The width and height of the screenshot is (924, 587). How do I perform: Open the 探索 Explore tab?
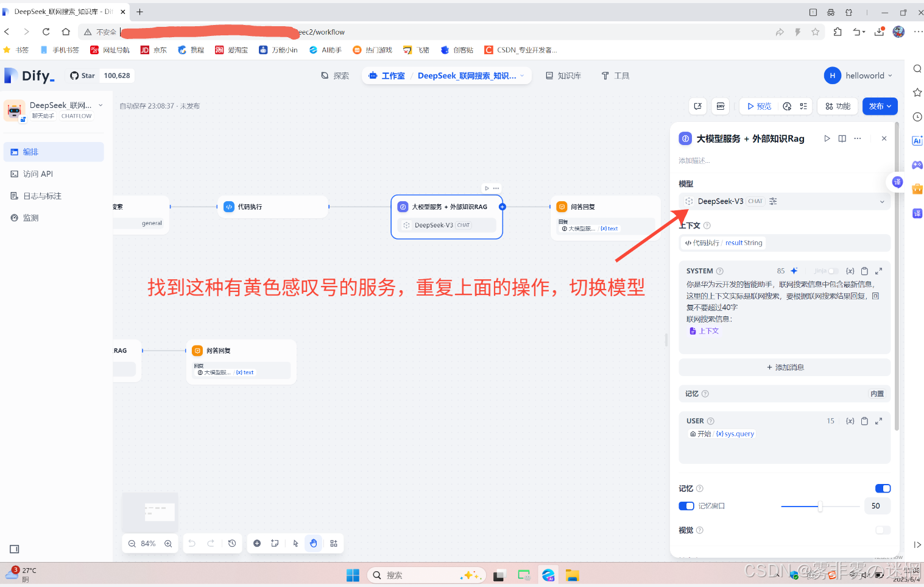pos(335,76)
